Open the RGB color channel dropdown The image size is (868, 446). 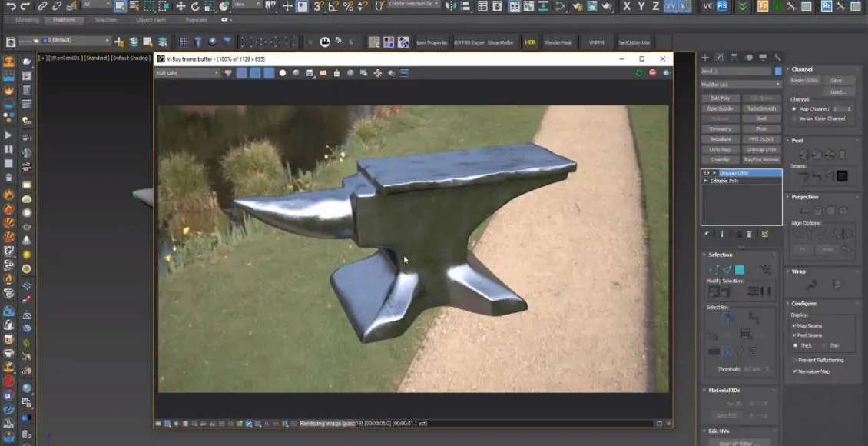187,73
